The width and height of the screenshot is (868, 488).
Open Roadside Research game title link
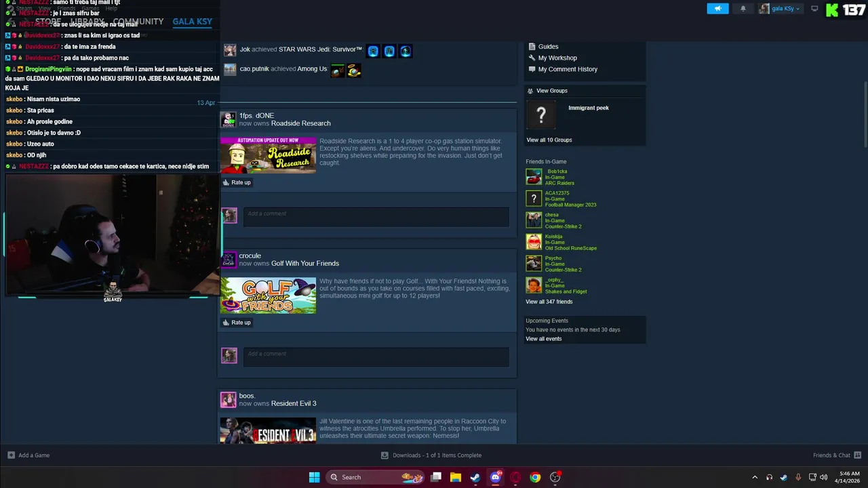[300, 123]
